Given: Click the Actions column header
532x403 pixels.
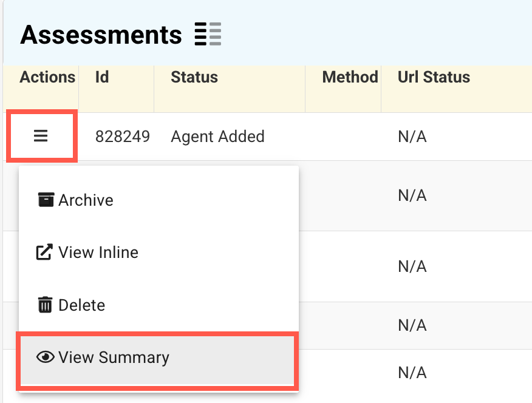Looking at the screenshot, I should click(x=47, y=77).
